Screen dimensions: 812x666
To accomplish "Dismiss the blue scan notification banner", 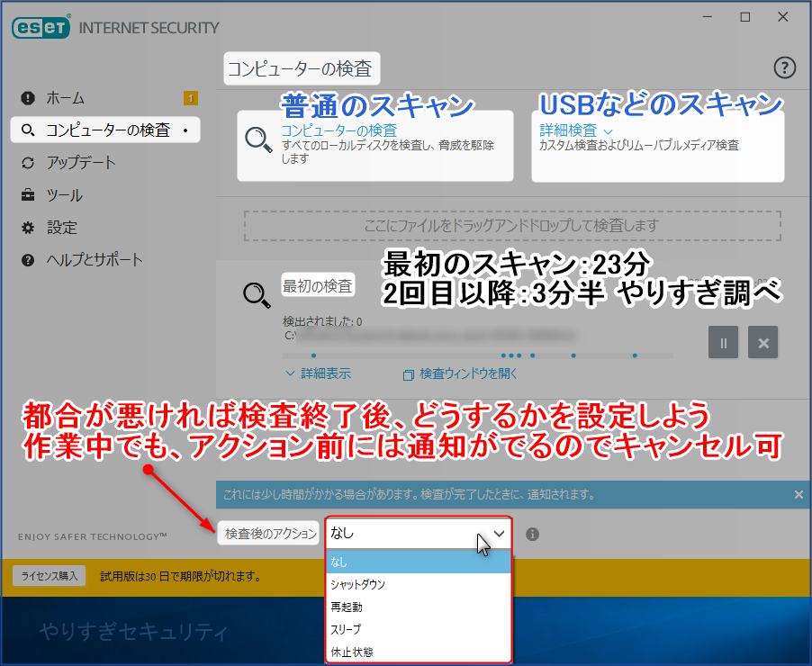I will coord(798,495).
